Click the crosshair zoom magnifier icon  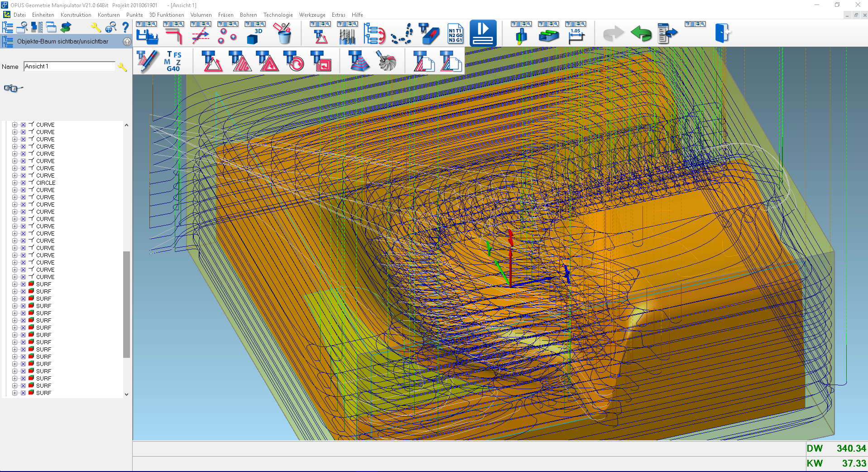110,28
